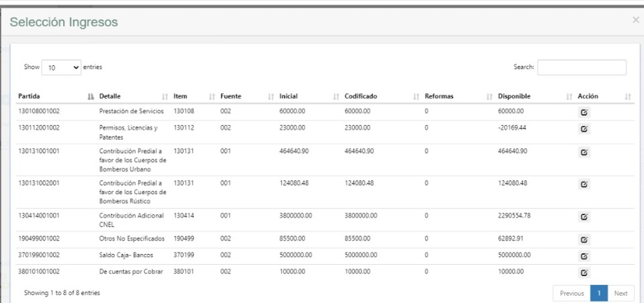Click disponible value 2290554.78
644x303 pixels.
(x=514, y=215)
